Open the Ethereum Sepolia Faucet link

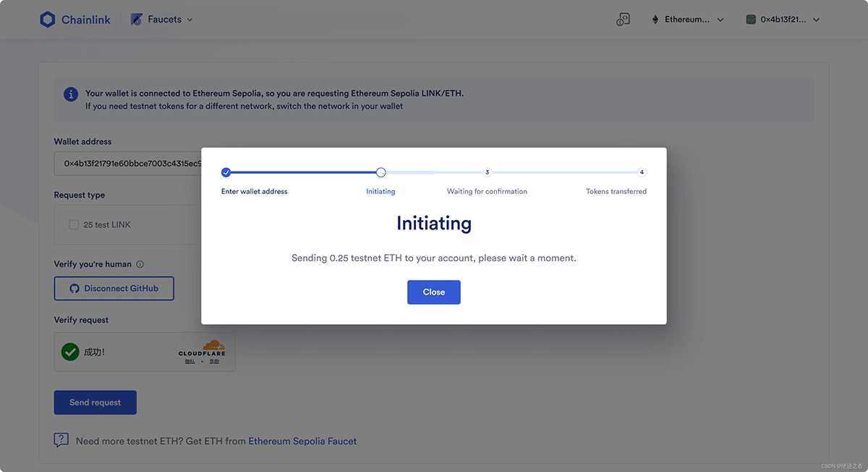tap(302, 441)
